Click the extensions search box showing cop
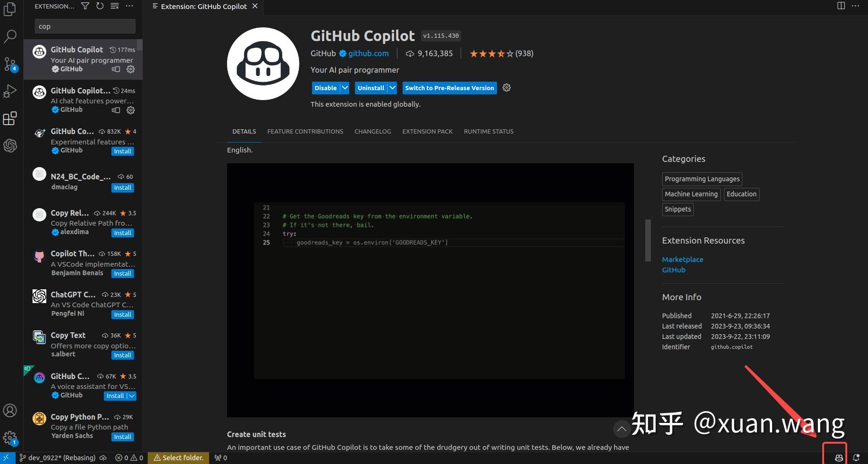The height and width of the screenshot is (464, 868). tap(85, 26)
